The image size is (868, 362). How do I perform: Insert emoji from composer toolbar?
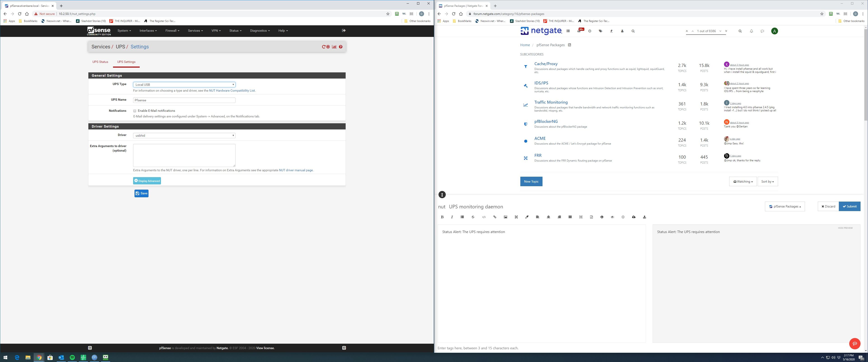click(x=623, y=217)
